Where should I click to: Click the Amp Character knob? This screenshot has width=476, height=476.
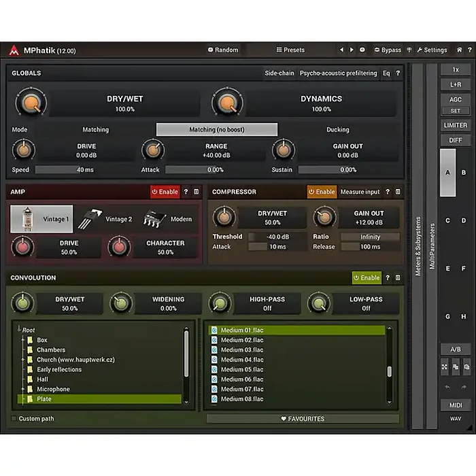(119, 248)
